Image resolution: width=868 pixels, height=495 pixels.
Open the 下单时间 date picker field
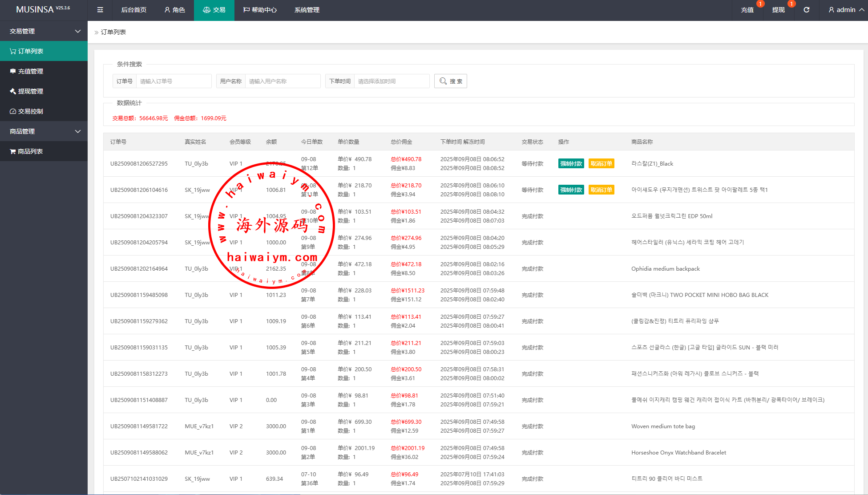tap(392, 81)
